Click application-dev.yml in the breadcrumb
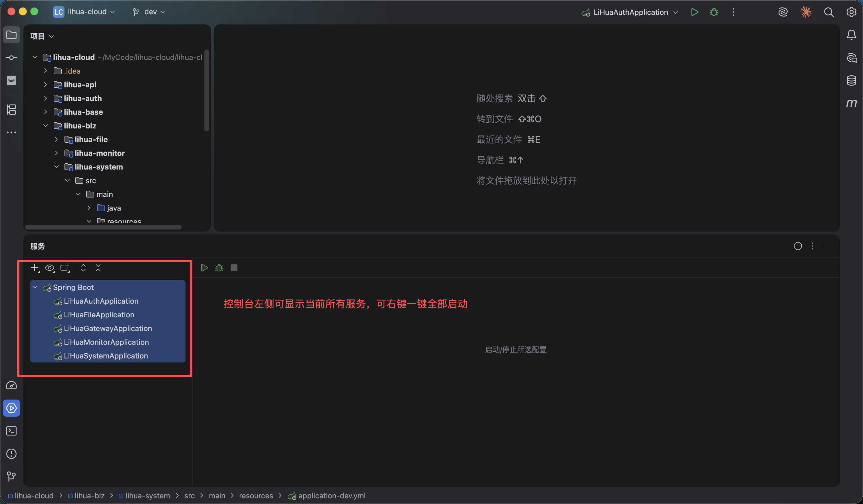 tap(327, 496)
